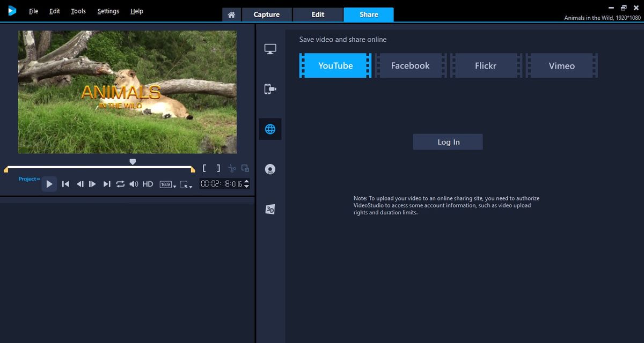Increase the timecode with the stepper arrow
The image size is (644, 343).
coord(246,181)
